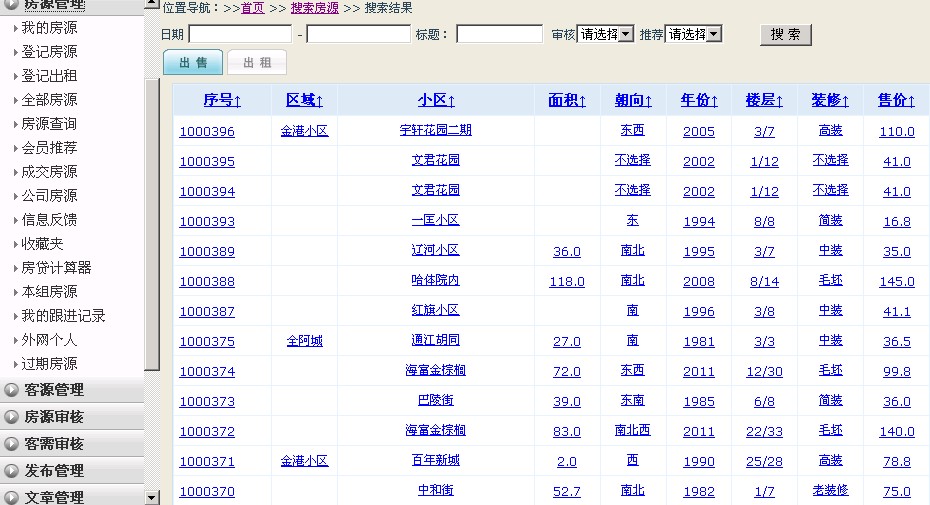Open the 推荐 dropdown list
Image resolution: width=930 pixels, height=505 pixels.
tap(693, 34)
